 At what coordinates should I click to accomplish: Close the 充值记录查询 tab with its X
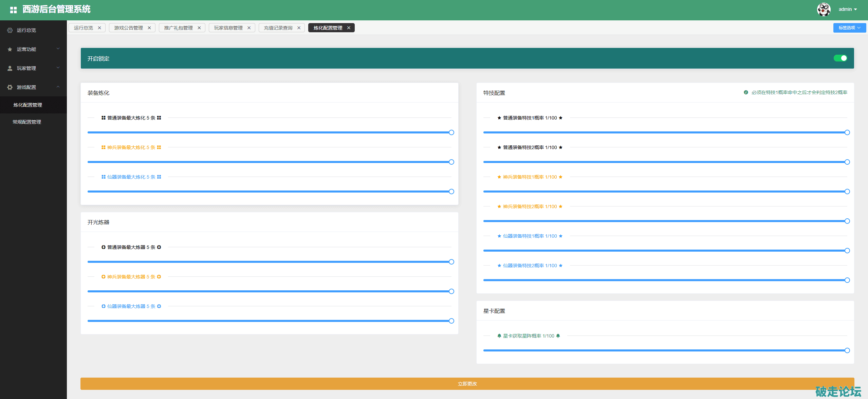coord(299,28)
